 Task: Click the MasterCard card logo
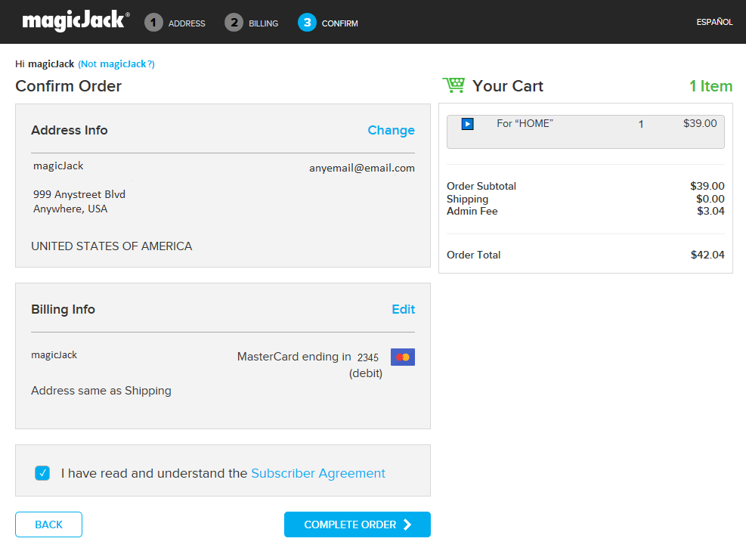tap(403, 357)
